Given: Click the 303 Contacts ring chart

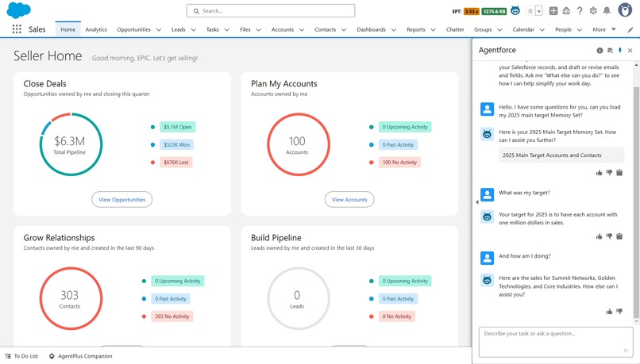Looking at the screenshot, I should click(71, 298).
